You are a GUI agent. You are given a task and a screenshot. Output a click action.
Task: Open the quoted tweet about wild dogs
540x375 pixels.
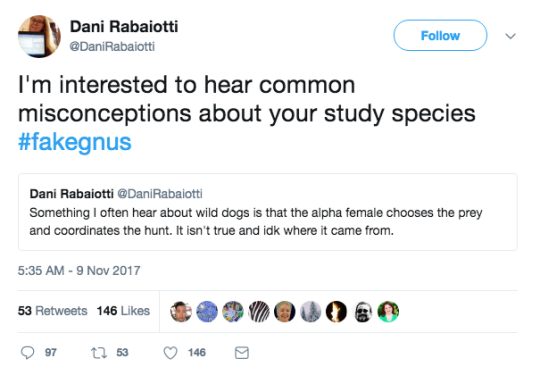tap(268, 212)
